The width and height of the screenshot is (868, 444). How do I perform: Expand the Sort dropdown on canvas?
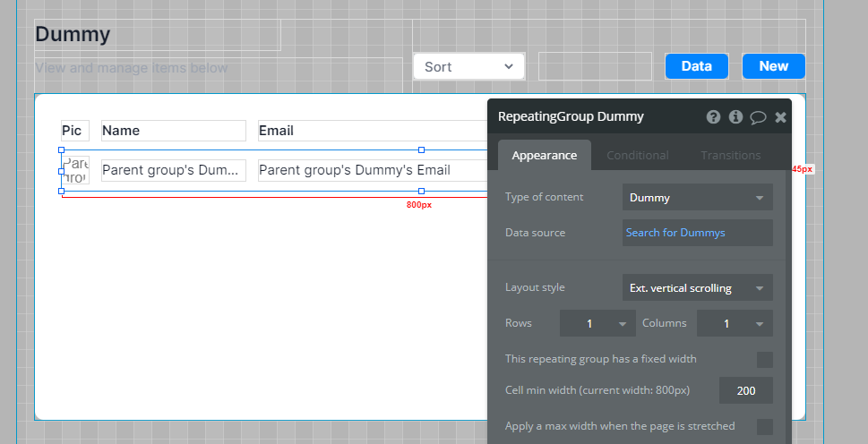pos(468,66)
